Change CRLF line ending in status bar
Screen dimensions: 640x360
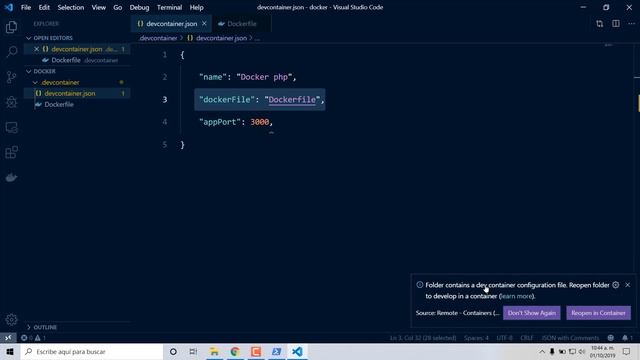click(x=527, y=338)
